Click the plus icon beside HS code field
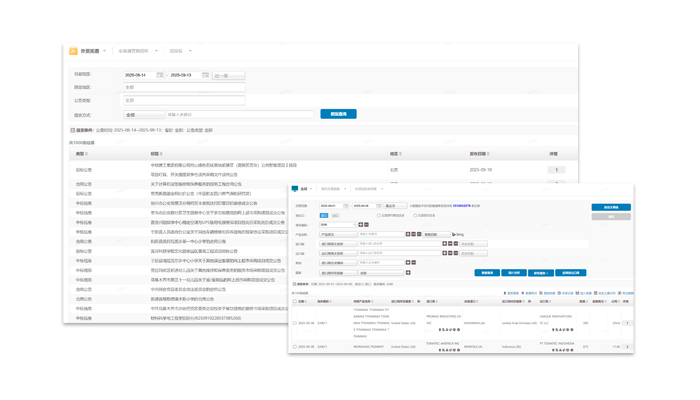The height and width of the screenshot is (400, 700). coord(360,225)
